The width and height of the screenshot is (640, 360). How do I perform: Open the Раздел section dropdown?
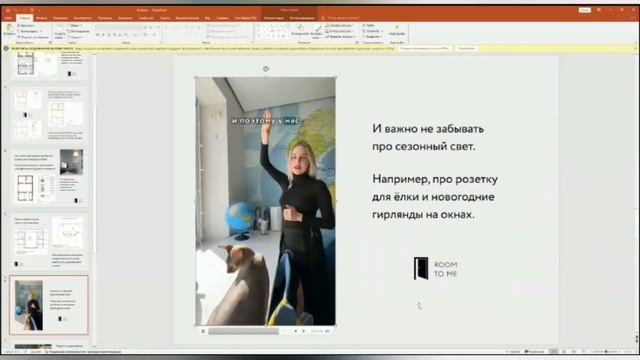(76, 37)
